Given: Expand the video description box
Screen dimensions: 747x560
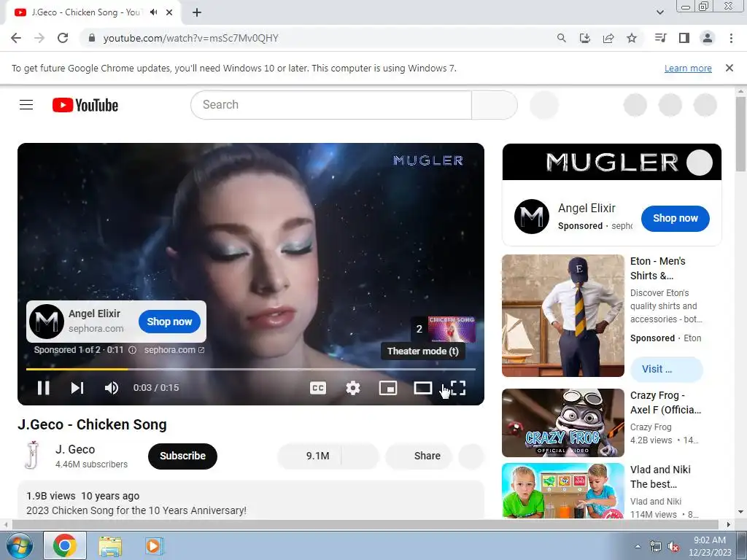Looking at the screenshot, I should pyautogui.click(x=251, y=500).
